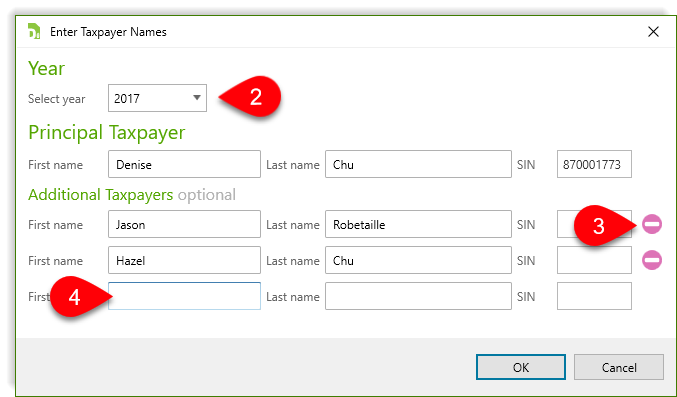The height and width of the screenshot is (397, 677).
Task: Click the Year heading
Action: [46, 68]
